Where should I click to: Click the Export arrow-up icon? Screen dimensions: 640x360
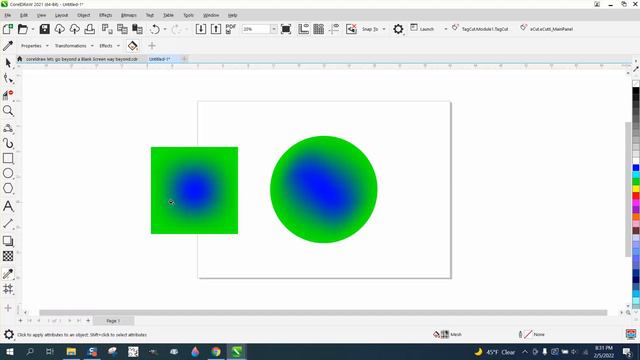216,29
